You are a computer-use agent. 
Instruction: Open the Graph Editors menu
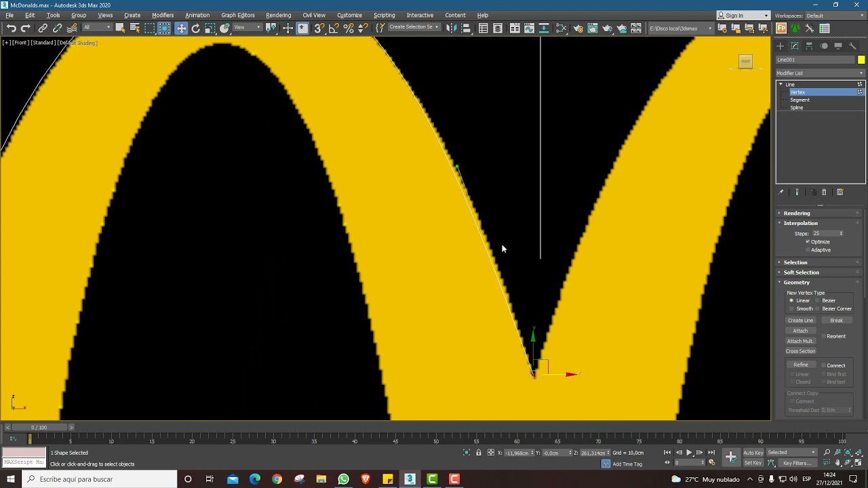pos(238,15)
